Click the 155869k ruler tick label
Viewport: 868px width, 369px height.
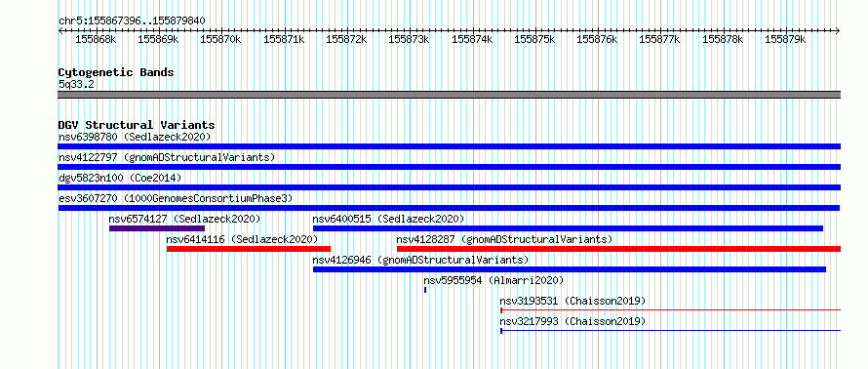pyautogui.click(x=158, y=39)
